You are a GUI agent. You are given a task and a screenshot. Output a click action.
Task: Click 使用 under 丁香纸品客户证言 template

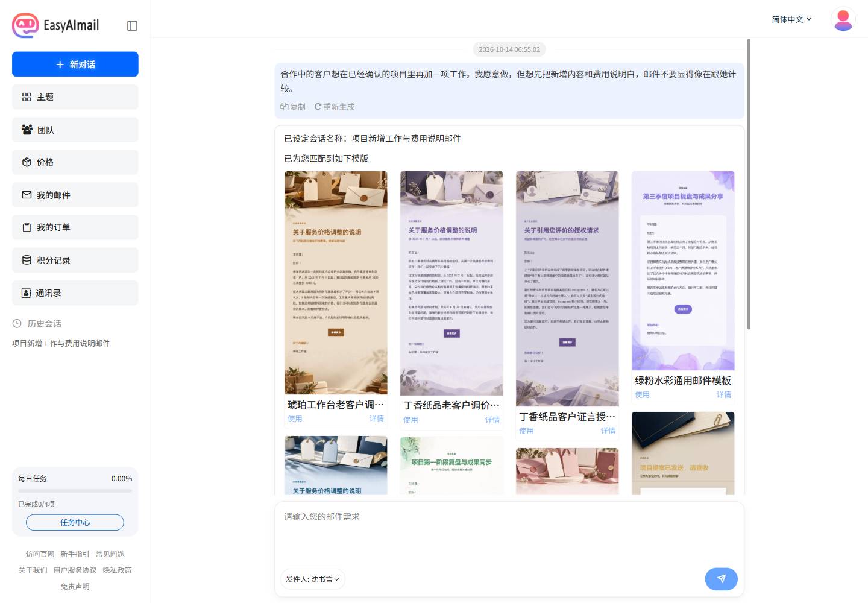526,431
